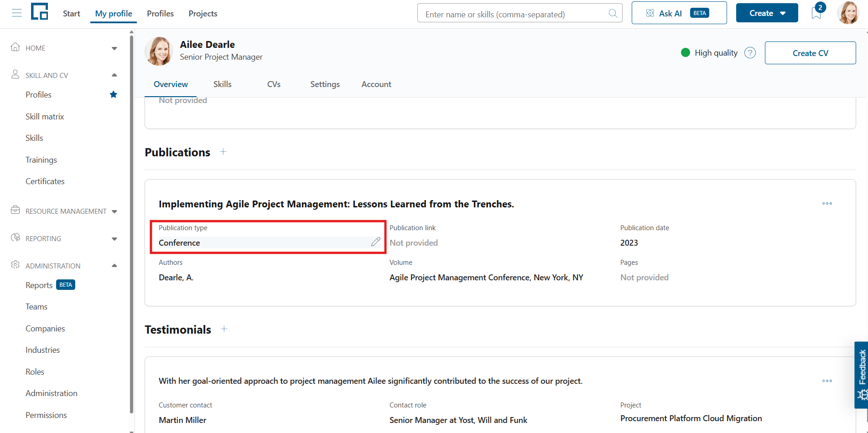Expand the REPORTING sidebar section

tap(114, 239)
